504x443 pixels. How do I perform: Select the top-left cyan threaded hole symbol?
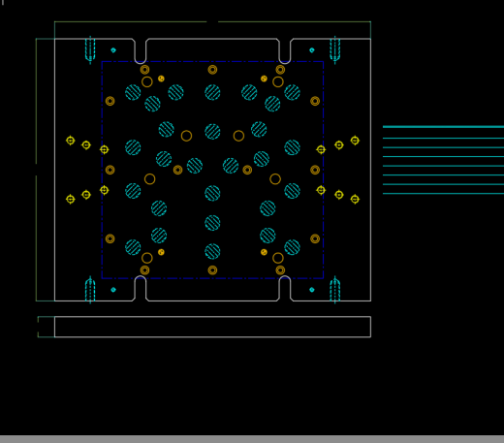(90, 49)
